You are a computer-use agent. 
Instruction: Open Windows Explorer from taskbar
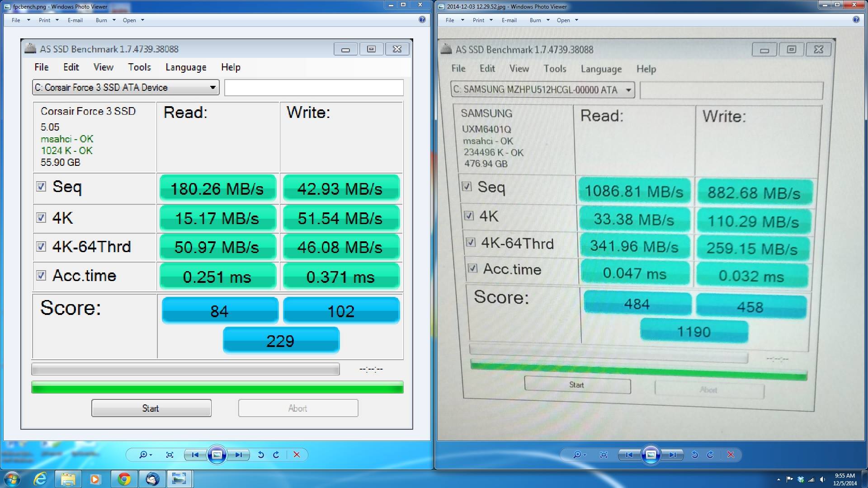[x=68, y=479]
